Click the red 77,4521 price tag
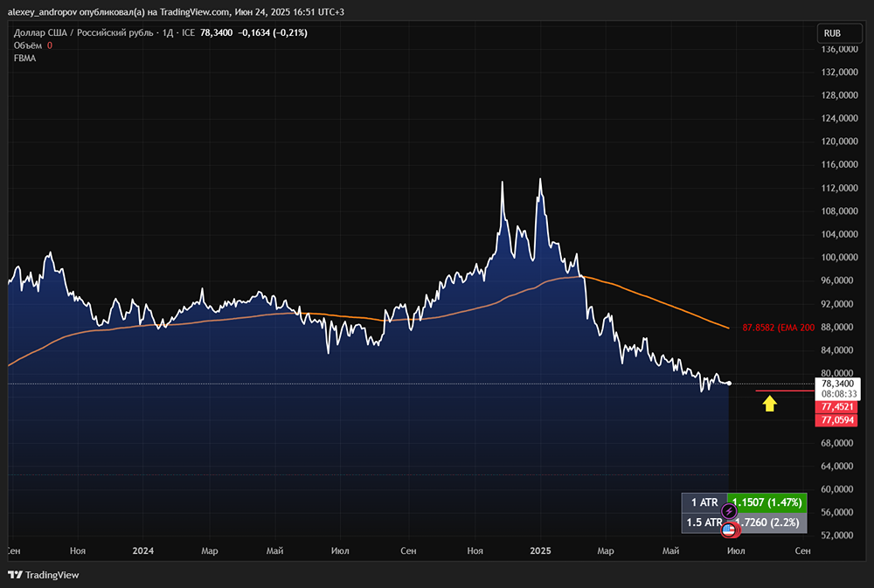The height and width of the screenshot is (588, 874). 836,407
